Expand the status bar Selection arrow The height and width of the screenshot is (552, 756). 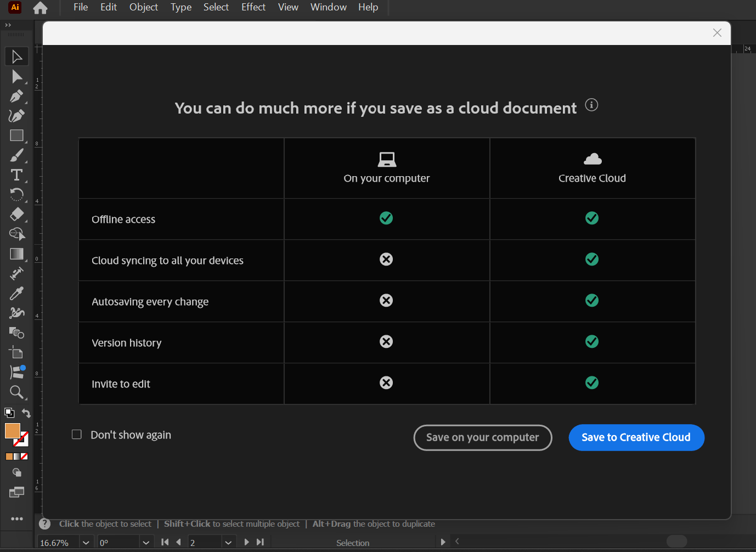click(x=443, y=542)
